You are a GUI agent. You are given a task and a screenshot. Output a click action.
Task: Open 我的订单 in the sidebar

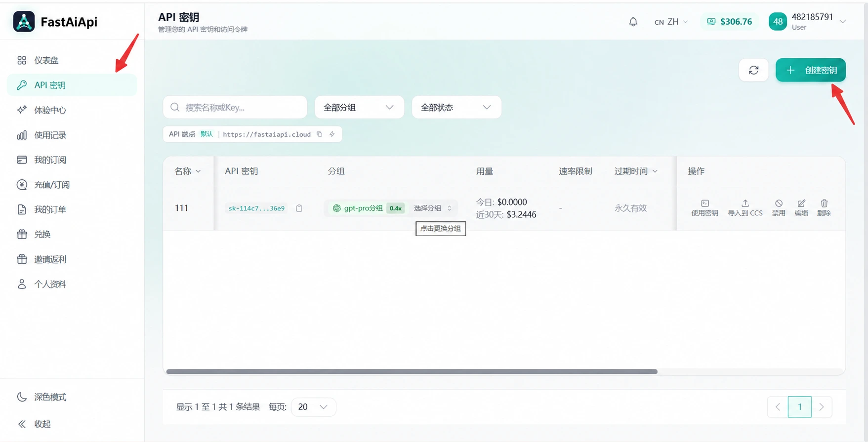click(72, 209)
